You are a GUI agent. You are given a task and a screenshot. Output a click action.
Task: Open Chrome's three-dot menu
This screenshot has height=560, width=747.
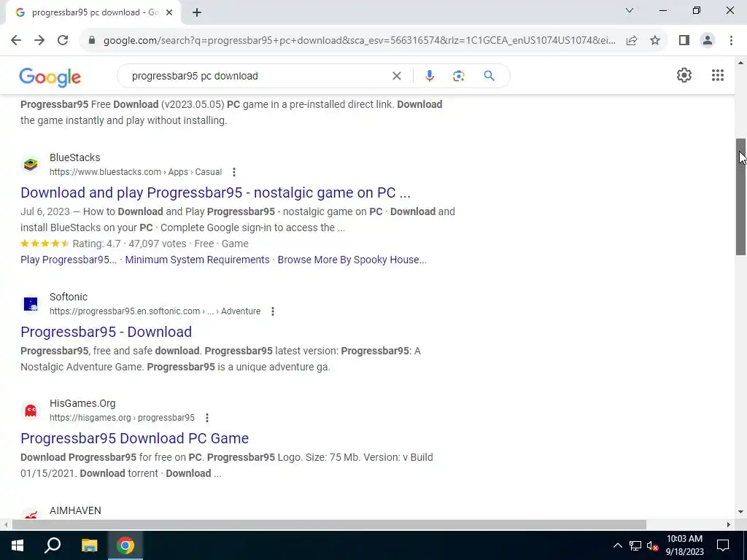(x=731, y=40)
